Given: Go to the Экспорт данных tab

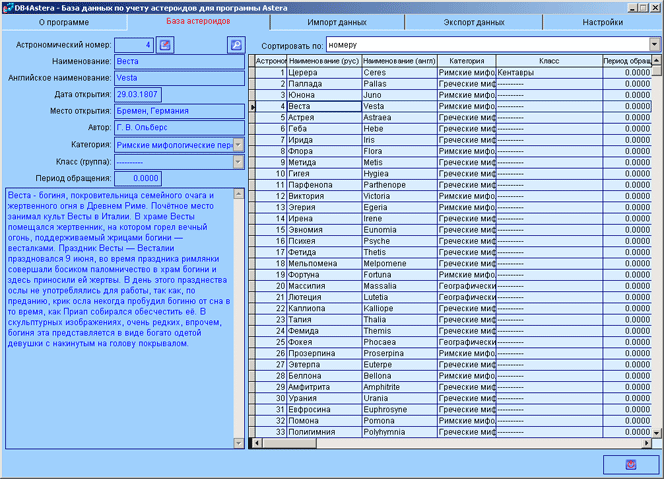Looking at the screenshot, I should pyautogui.click(x=472, y=21).
